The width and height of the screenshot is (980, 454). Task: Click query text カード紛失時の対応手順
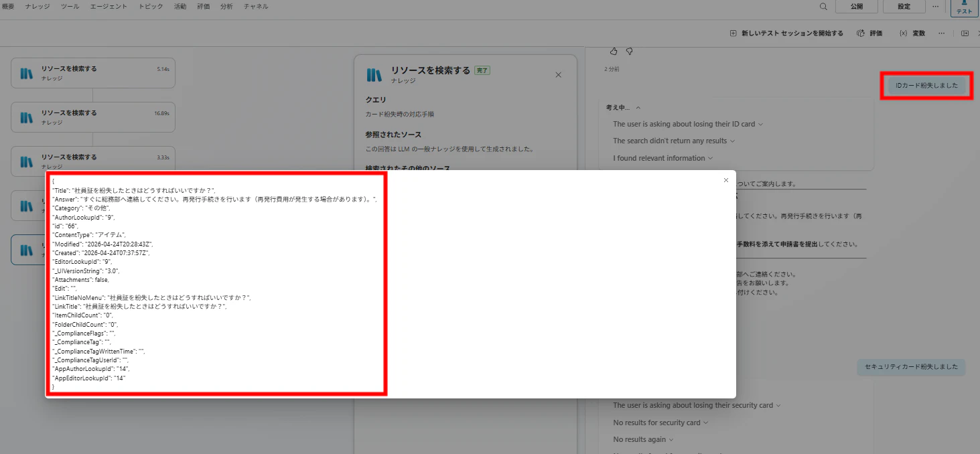pos(399,115)
